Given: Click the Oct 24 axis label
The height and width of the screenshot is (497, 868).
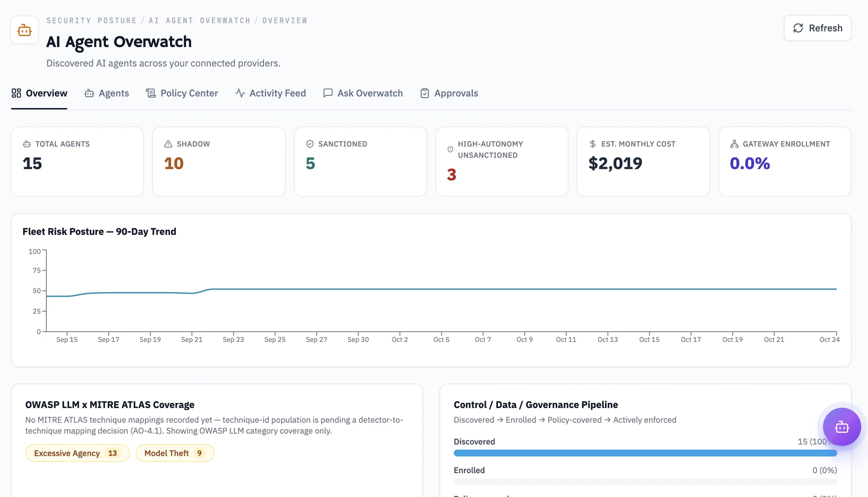Looking at the screenshot, I should pyautogui.click(x=830, y=340).
